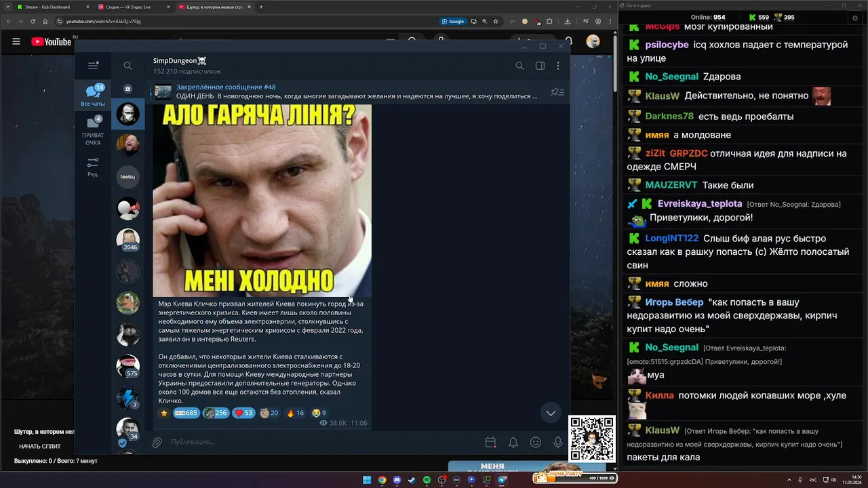This screenshot has height=488, width=868.
Task: Toggle the heart reaction with 53
Action: 243,413
